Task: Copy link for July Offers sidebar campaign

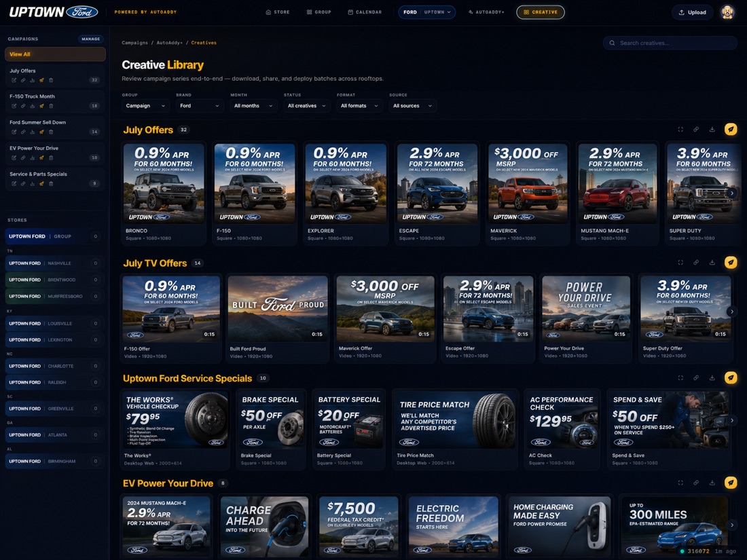Action: coord(23,80)
